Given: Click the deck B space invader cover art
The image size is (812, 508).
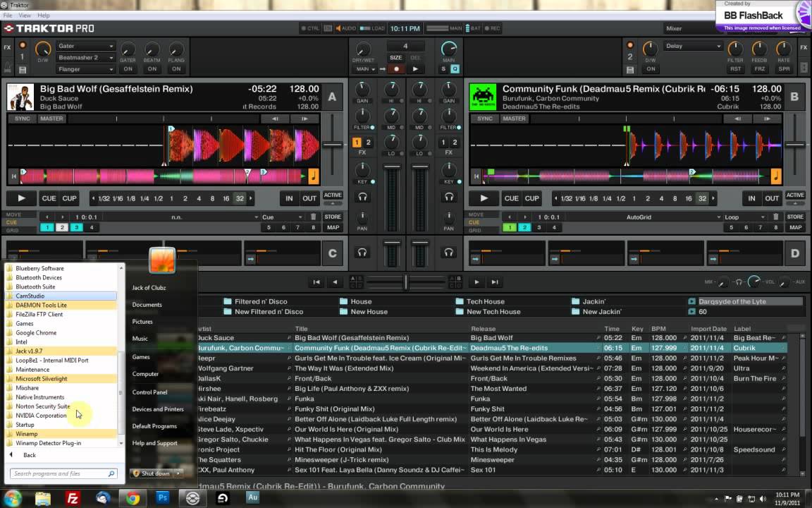Looking at the screenshot, I should pyautogui.click(x=483, y=97).
